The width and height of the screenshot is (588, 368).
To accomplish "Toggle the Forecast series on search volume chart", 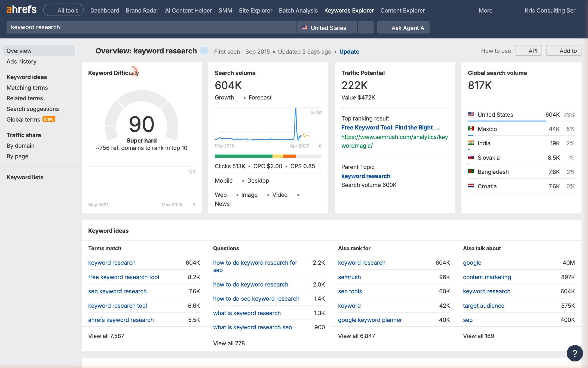I will pyautogui.click(x=260, y=97).
